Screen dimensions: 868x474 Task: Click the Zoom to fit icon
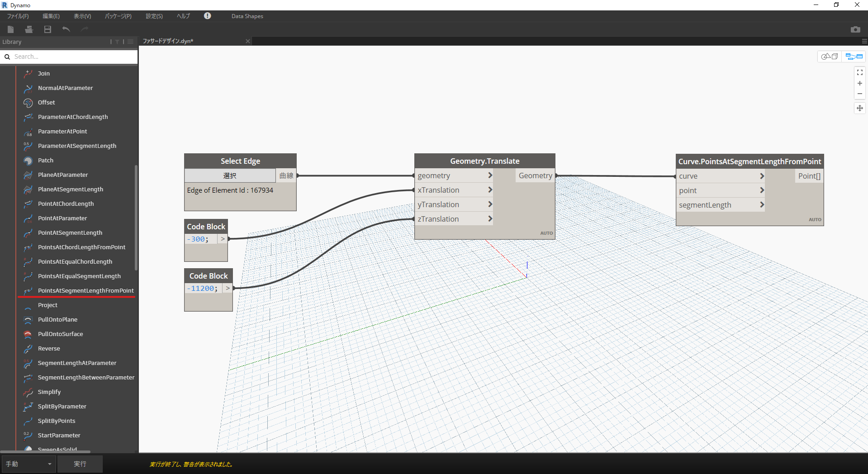(x=860, y=72)
